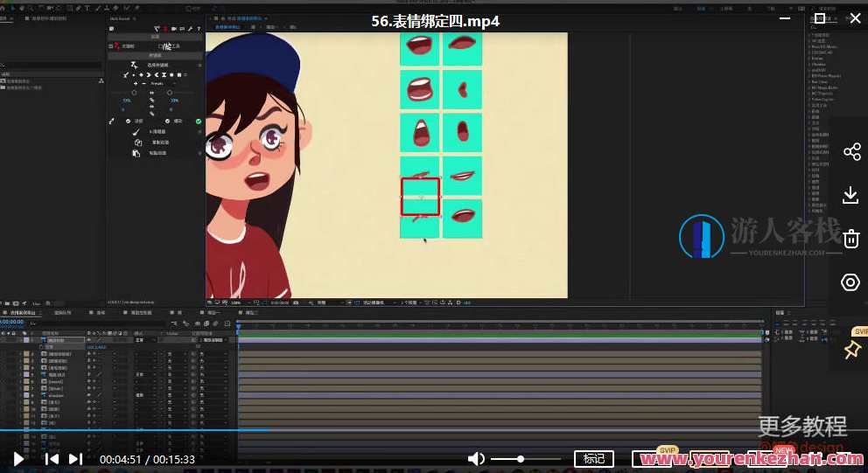The image size is (868, 473).
Task: Mute the video with the speaker icon
Action: click(x=476, y=458)
